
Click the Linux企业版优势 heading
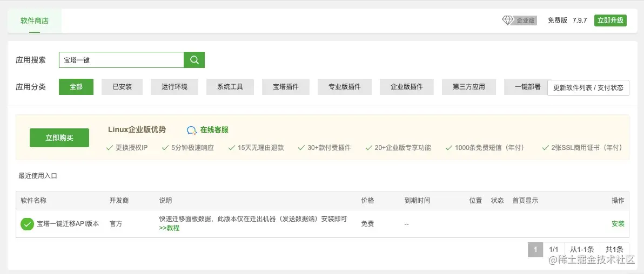[x=137, y=129]
